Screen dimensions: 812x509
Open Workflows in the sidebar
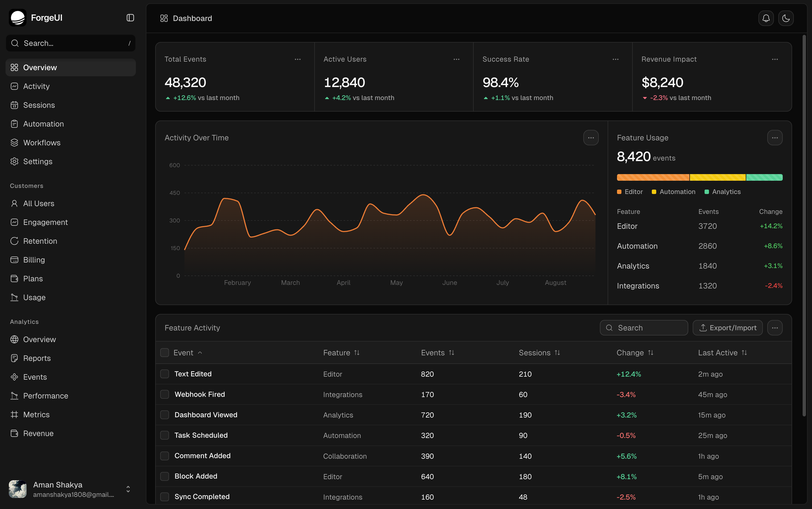pos(42,143)
